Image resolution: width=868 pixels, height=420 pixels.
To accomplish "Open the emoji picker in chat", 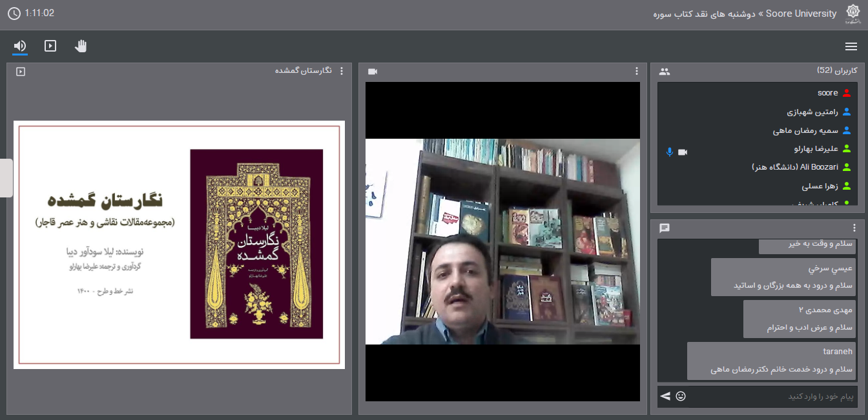I will (x=681, y=396).
